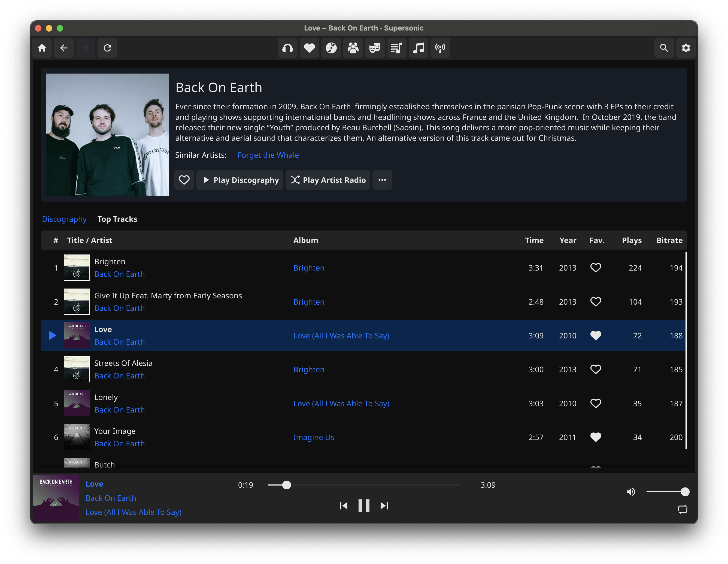The height and width of the screenshot is (564, 728).
Task: Navigate back with the left arrow
Action: tap(64, 48)
